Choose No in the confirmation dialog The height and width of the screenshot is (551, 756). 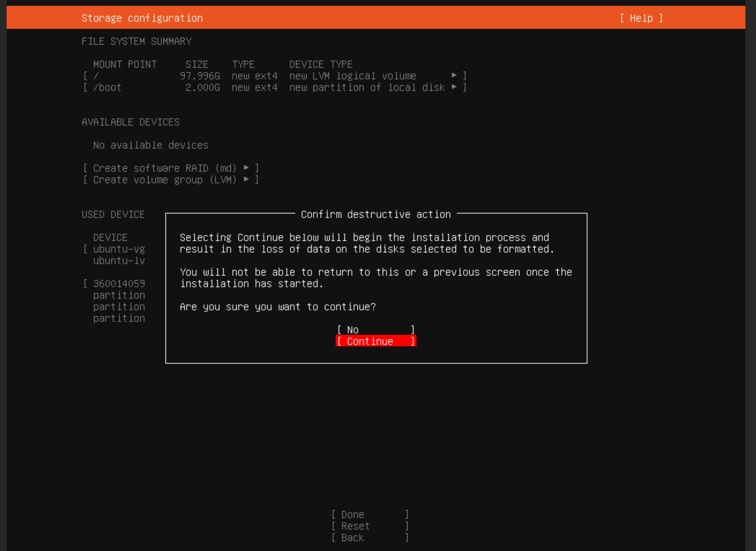pos(375,330)
